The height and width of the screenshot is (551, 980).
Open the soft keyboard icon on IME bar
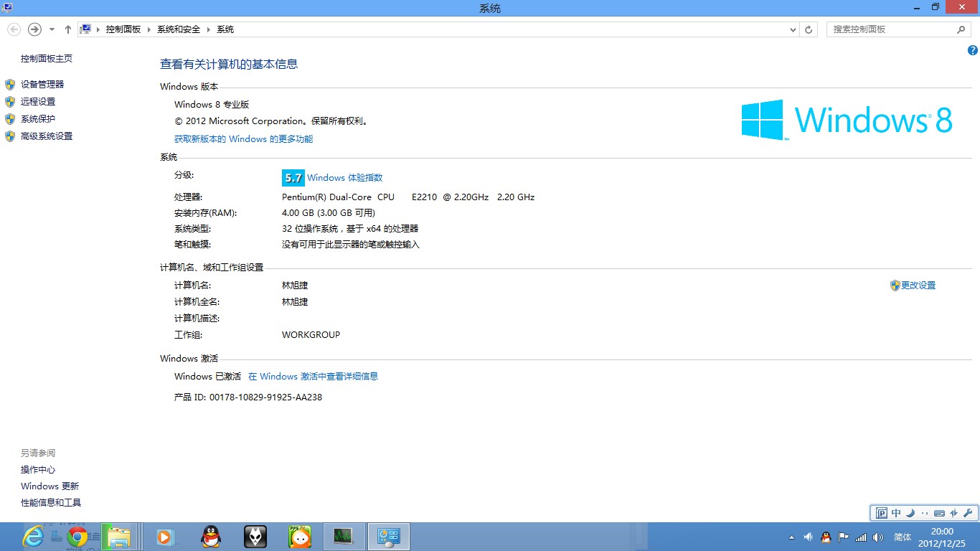939,514
